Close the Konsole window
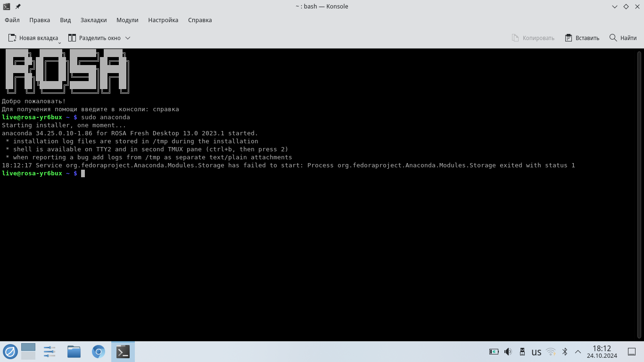This screenshot has height=362, width=644. pos(637,7)
